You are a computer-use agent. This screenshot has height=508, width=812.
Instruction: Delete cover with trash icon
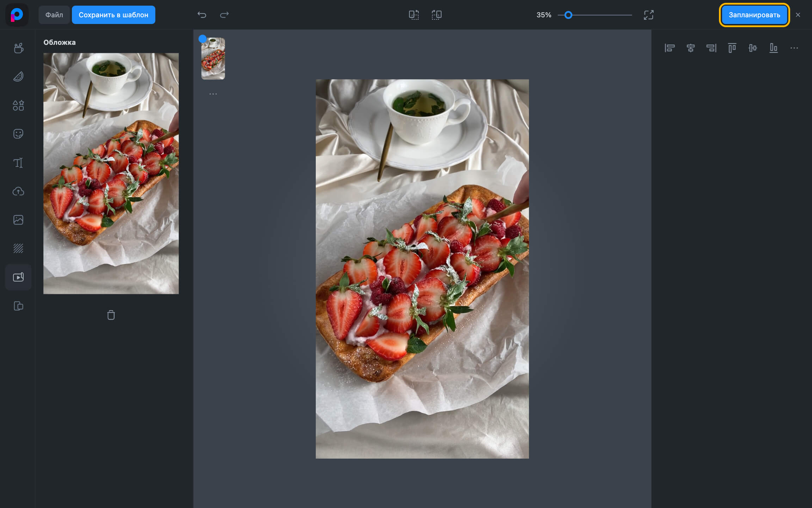click(x=111, y=315)
